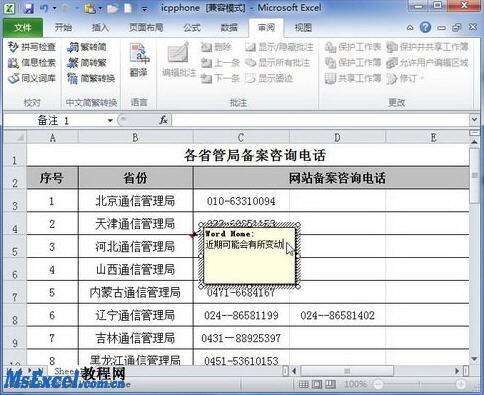Select cell 北京通信管理局
The width and height of the screenshot is (484, 395).
click(135, 201)
